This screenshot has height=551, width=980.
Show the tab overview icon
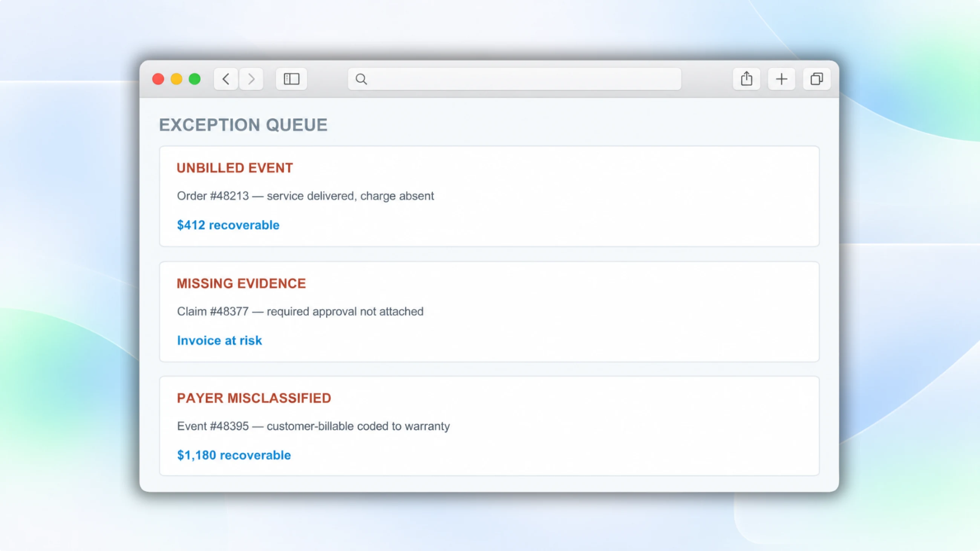(x=816, y=79)
